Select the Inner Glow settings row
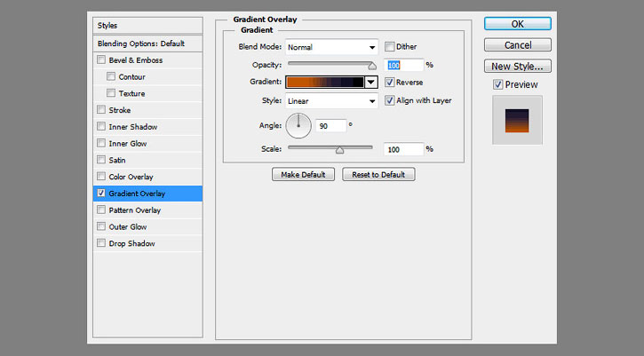Viewport: 644px width, 356px height. (147, 143)
